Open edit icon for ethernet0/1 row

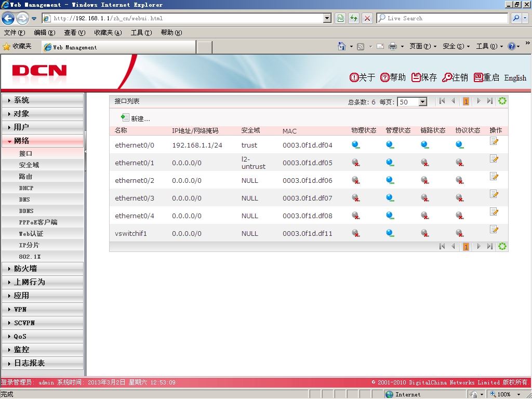pyautogui.click(x=494, y=159)
